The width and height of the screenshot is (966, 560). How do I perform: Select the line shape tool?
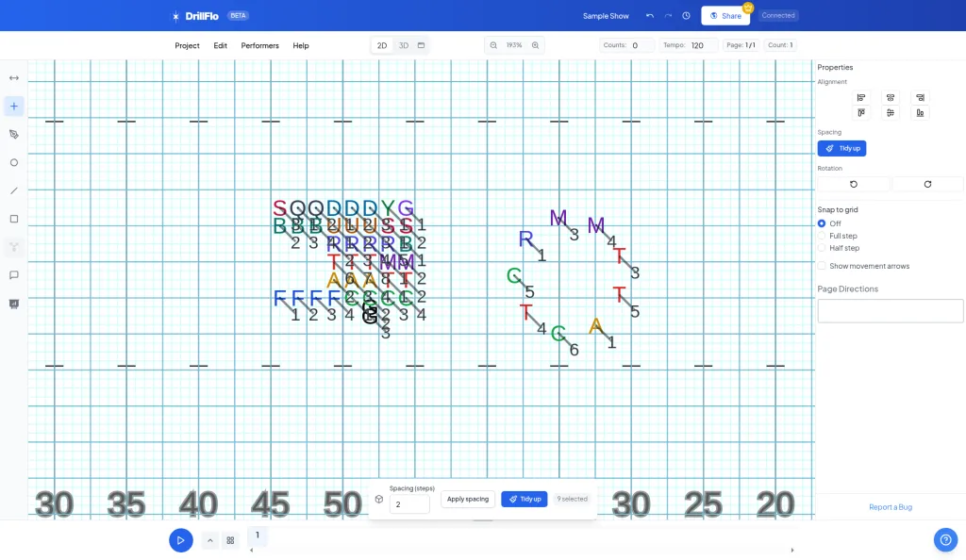pos(13,190)
